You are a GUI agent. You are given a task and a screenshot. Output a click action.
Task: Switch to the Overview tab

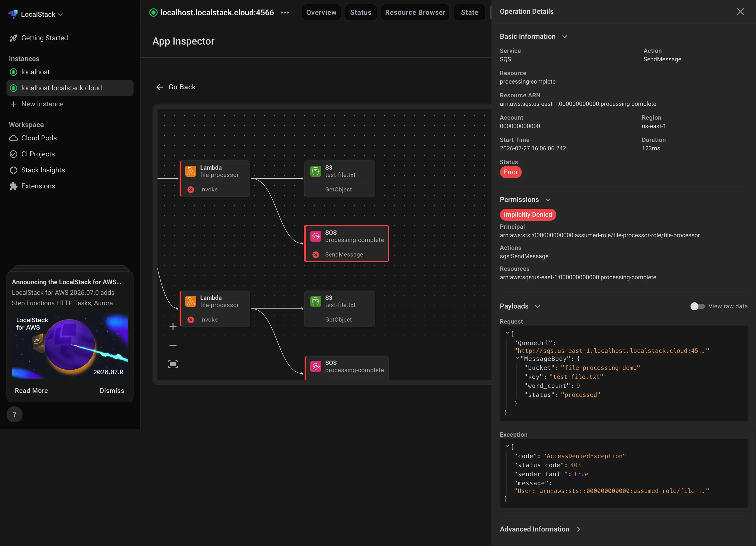point(321,13)
